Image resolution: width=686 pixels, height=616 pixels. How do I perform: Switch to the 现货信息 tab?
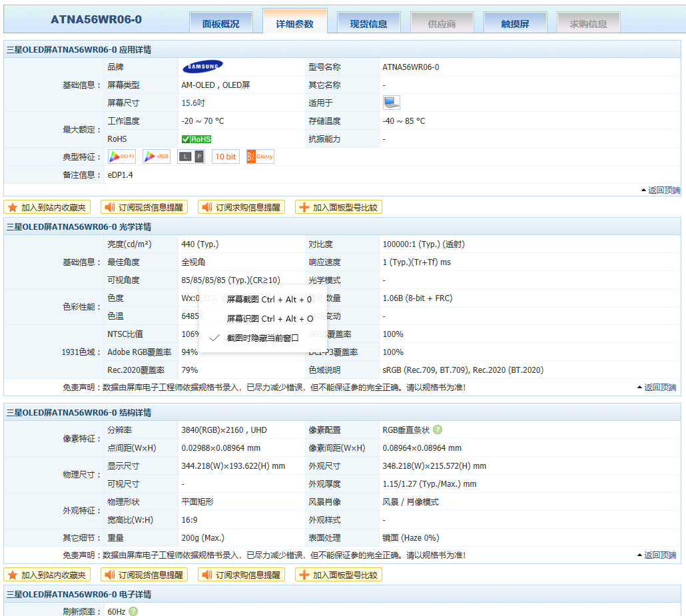369,23
